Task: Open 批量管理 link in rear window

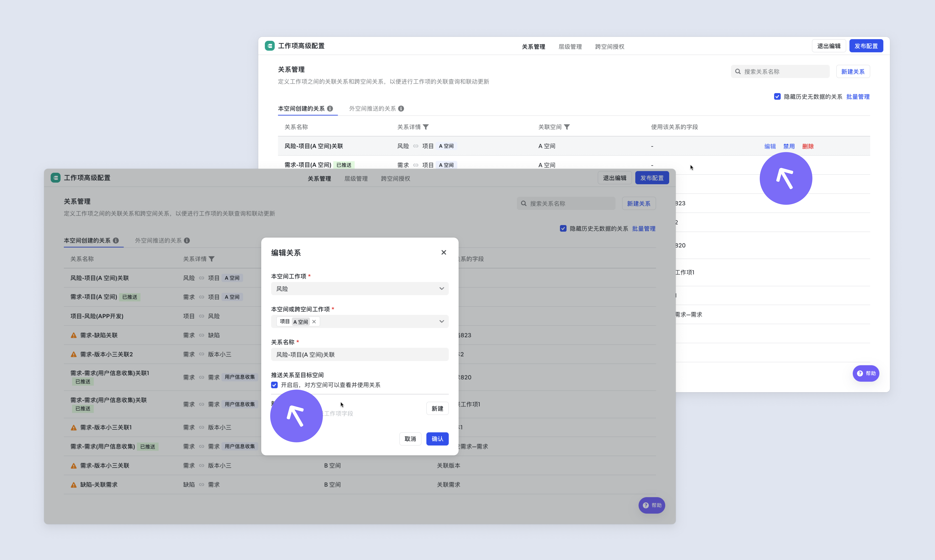Action: 858,97
